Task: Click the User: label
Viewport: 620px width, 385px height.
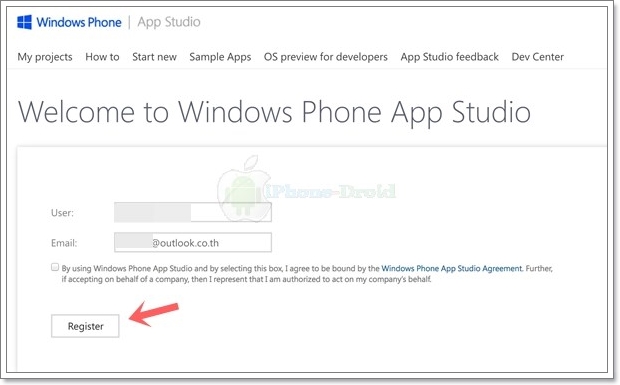Action: pos(62,213)
